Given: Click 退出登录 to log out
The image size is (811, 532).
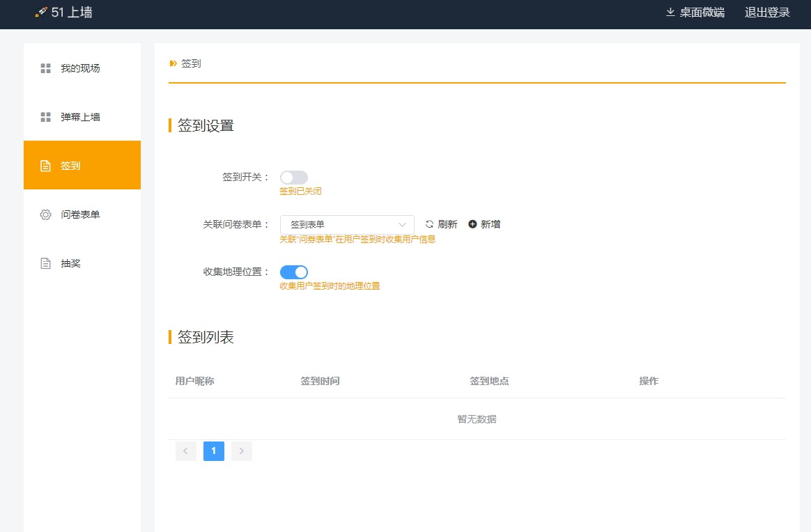Looking at the screenshot, I should (x=767, y=13).
